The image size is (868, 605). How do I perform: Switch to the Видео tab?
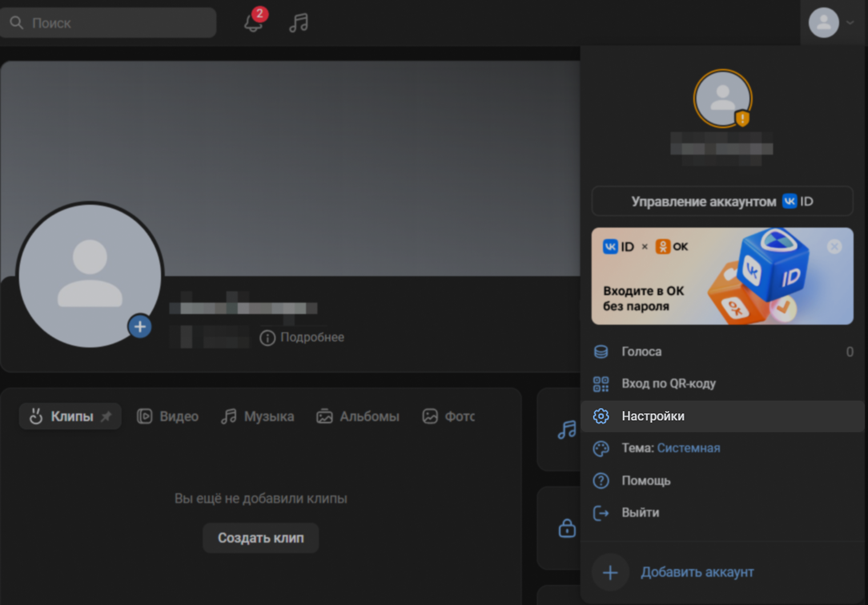click(x=168, y=417)
